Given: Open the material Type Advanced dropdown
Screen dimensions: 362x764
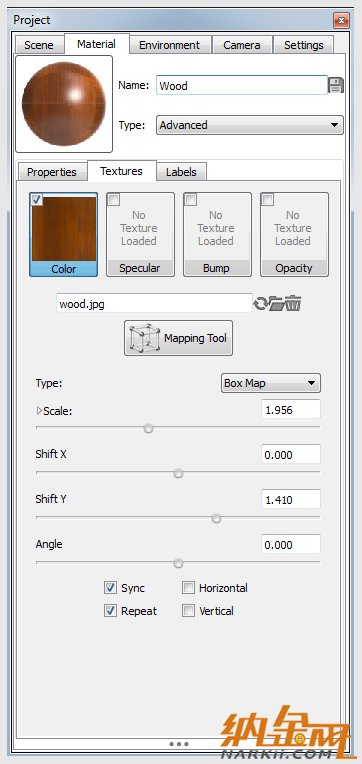Looking at the screenshot, I should 249,125.
